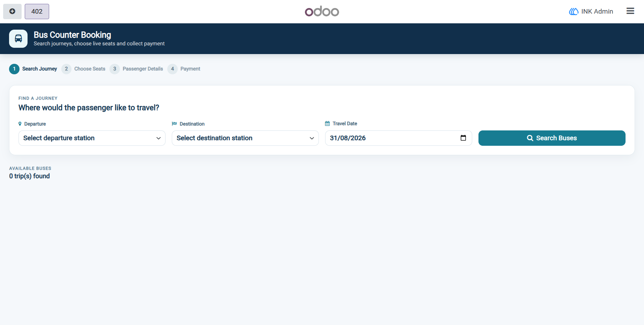Open the hamburger menu icon

click(x=630, y=11)
